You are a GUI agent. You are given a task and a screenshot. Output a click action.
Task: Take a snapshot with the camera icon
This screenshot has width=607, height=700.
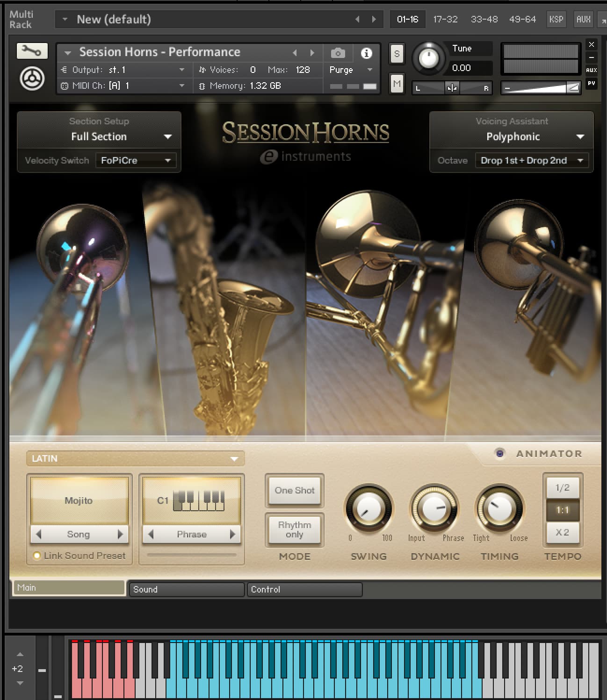tap(338, 53)
